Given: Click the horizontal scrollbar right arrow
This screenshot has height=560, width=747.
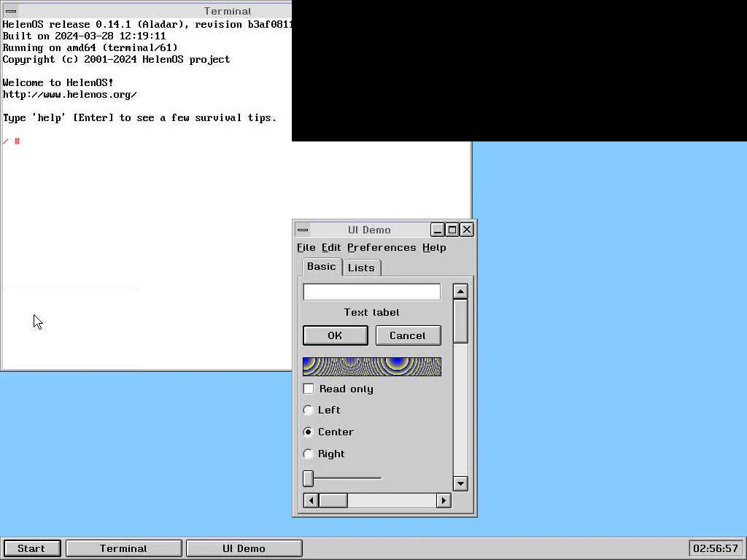Looking at the screenshot, I should tap(444, 500).
